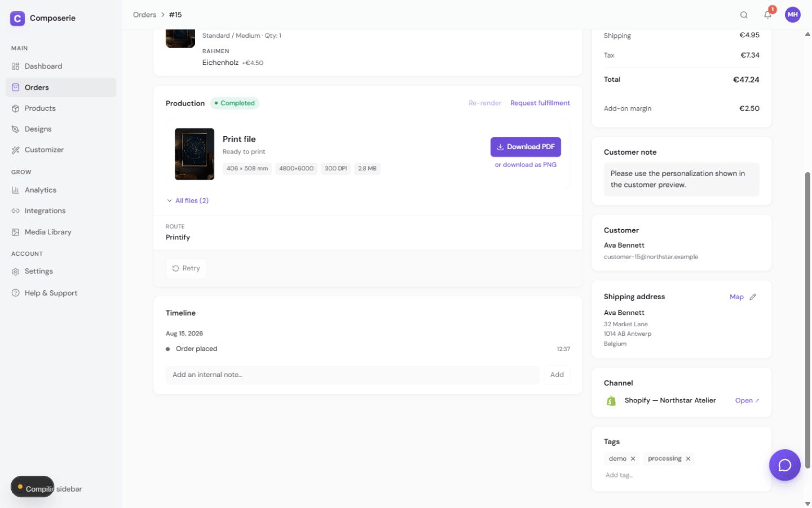812x508 pixels.
Task: Click Download PDF button
Action: point(526,147)
